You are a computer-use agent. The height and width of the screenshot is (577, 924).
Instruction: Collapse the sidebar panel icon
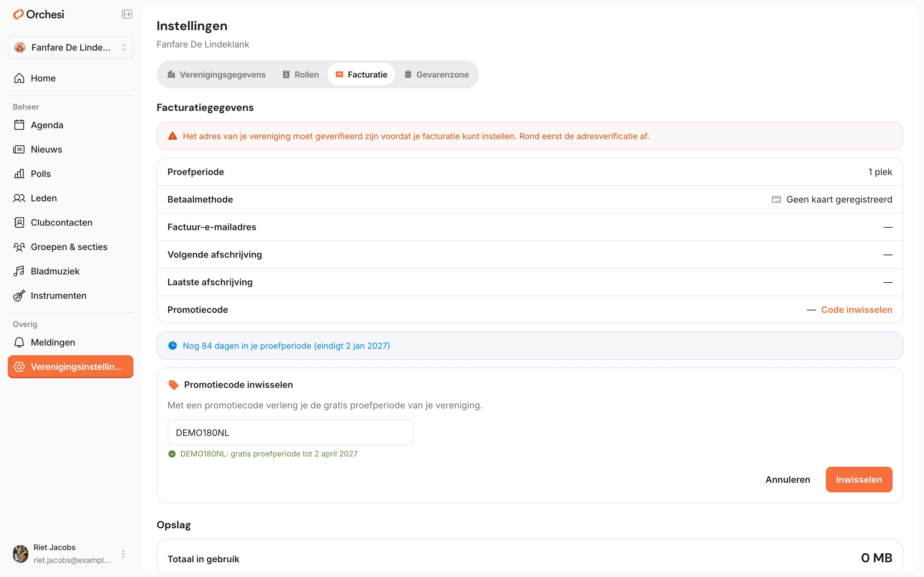pos(127,14)
